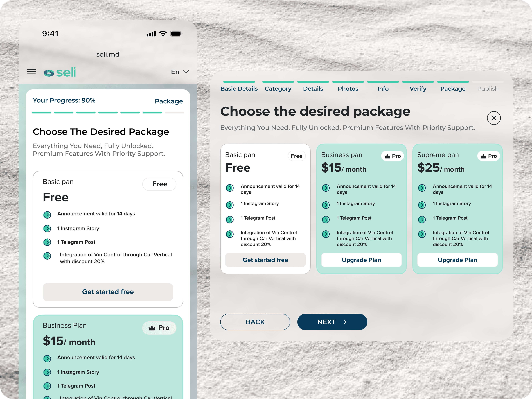Screen dimensions: 532x399
Task: Click bullet icon for Instagram Story in mobile Basic card
Action: tap(47, 228)
